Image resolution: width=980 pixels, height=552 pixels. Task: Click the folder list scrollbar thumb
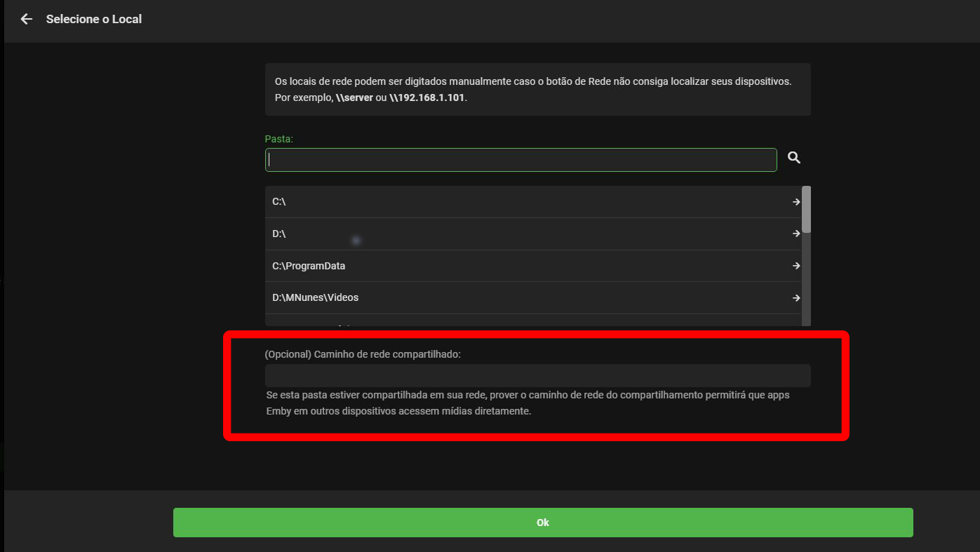point(806,209)
